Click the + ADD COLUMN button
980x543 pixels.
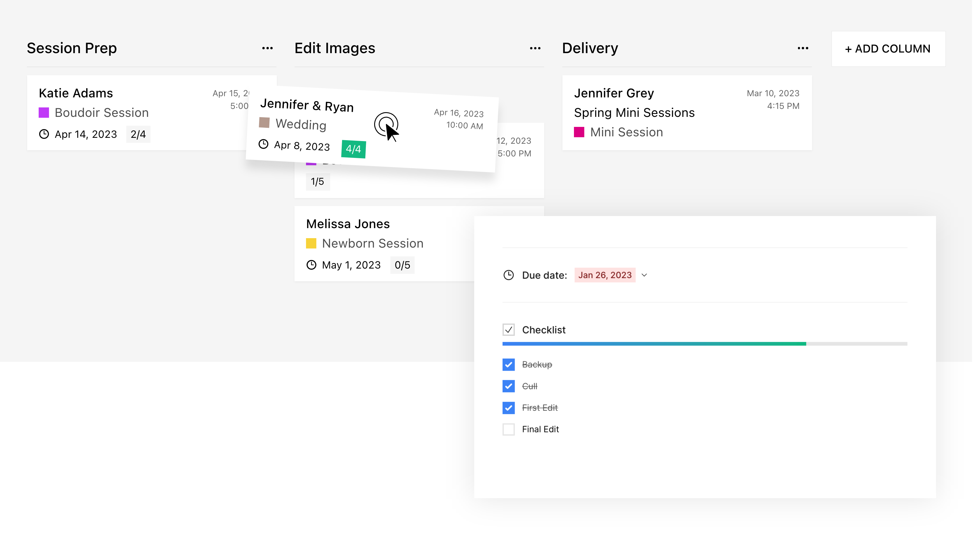tap(896, 49)
